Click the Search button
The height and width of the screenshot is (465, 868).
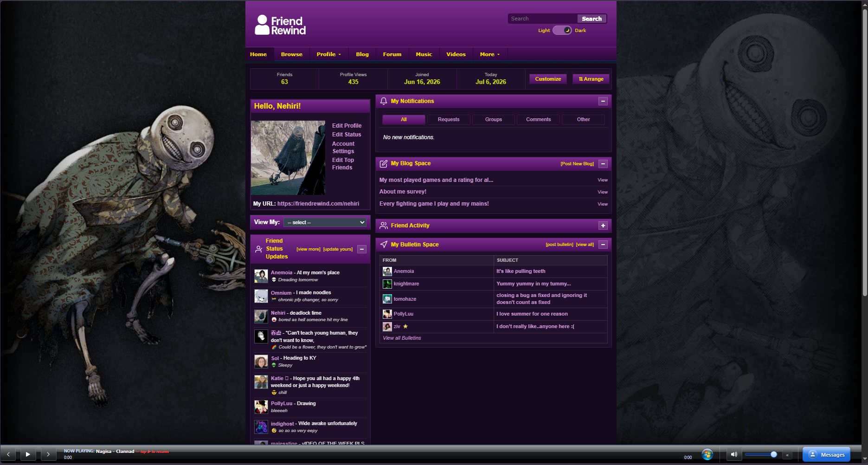coord(592,19)
